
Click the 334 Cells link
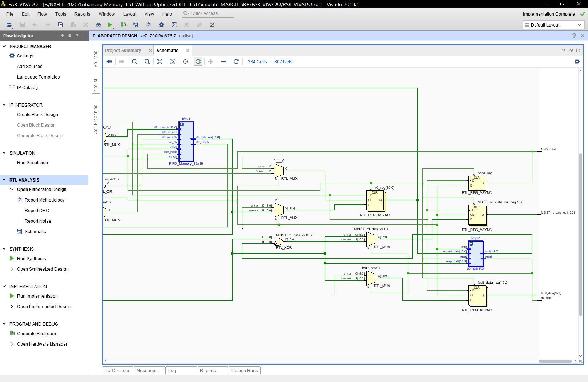point(257,62)
